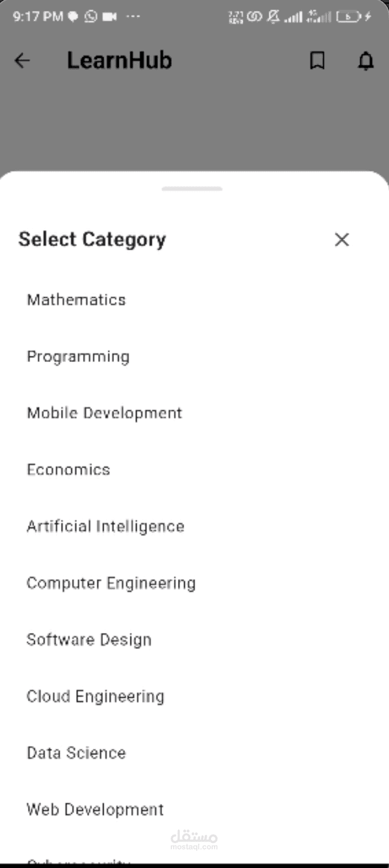
Task: Close the Select Category sheet
Action: click(x=342, y=239)
